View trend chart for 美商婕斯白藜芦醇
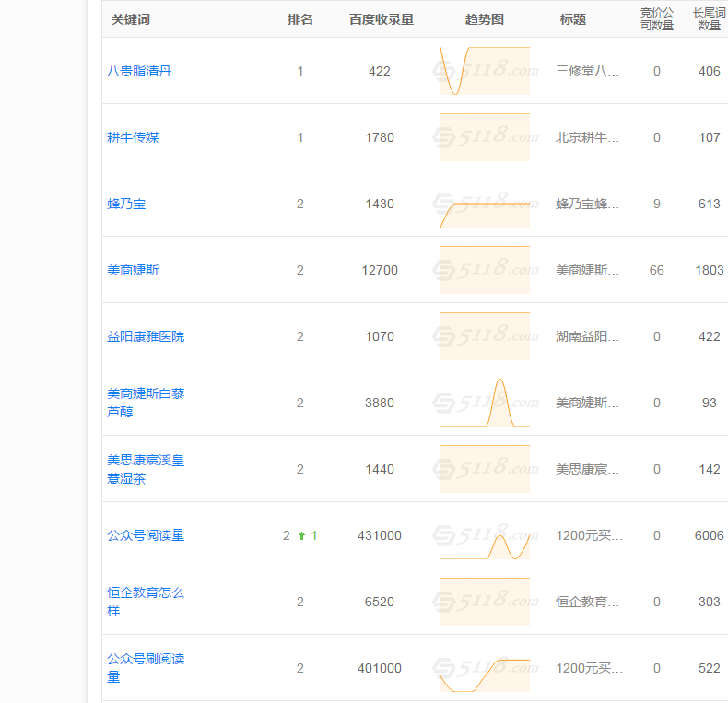 (485, 403)
